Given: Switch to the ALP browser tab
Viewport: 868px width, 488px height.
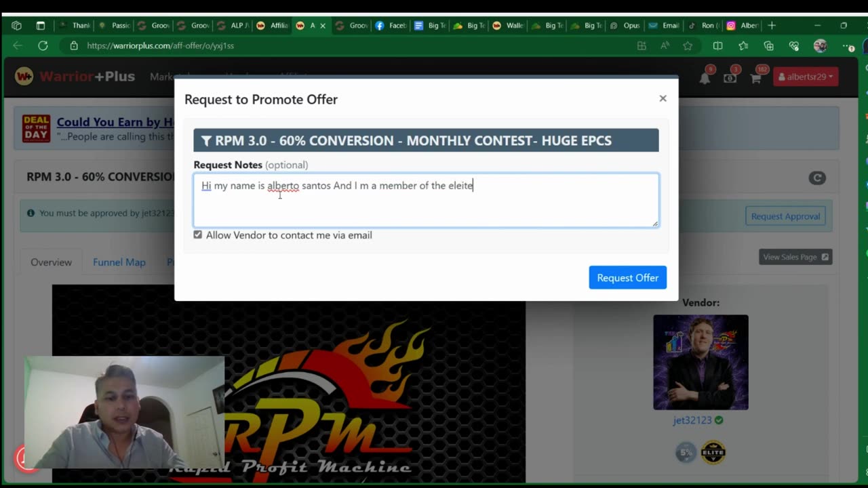Looking at the screenshot, I should [x=233, y=26].
